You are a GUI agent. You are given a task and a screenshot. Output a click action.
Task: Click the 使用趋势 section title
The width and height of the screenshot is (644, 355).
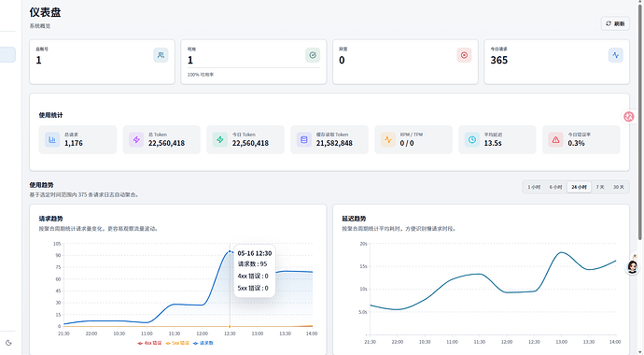(x=41, y=186)
